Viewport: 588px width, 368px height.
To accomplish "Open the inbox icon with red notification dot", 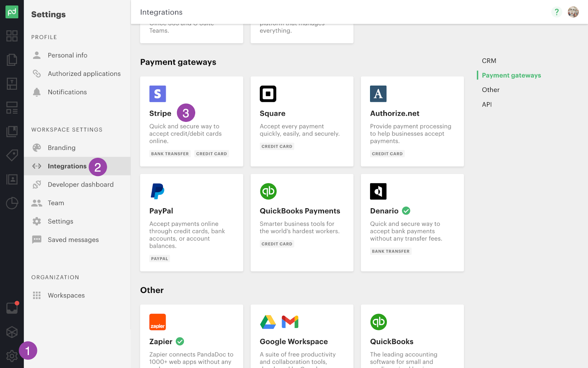I will click(x=12, y=308).
